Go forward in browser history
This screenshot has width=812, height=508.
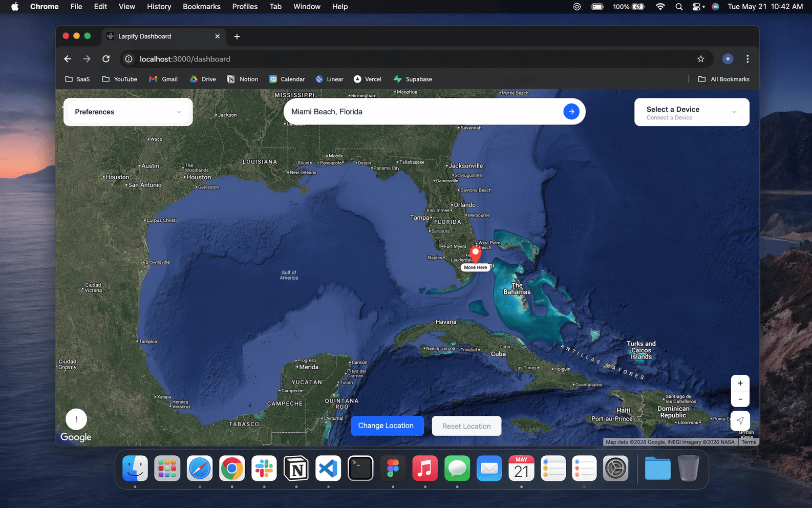coord(87,59)
